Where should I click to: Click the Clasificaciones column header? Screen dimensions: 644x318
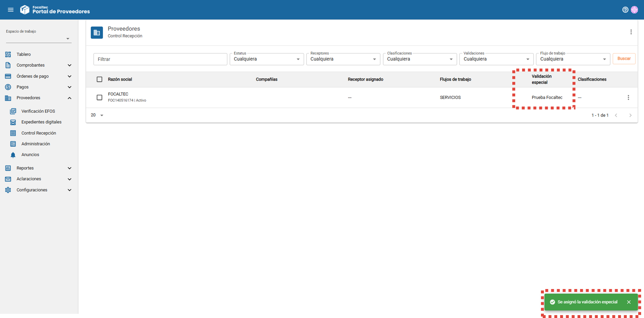pyautogui.click(x=592, y=79)
